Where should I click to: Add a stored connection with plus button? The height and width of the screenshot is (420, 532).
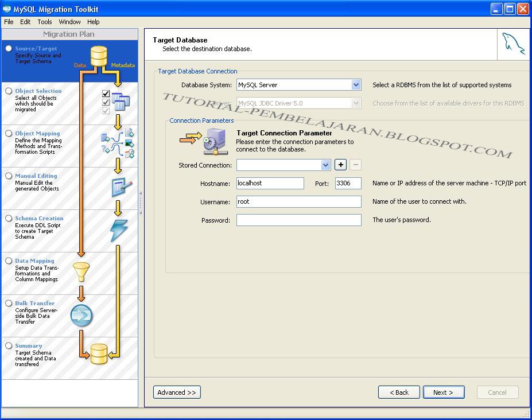coord(341,165)
